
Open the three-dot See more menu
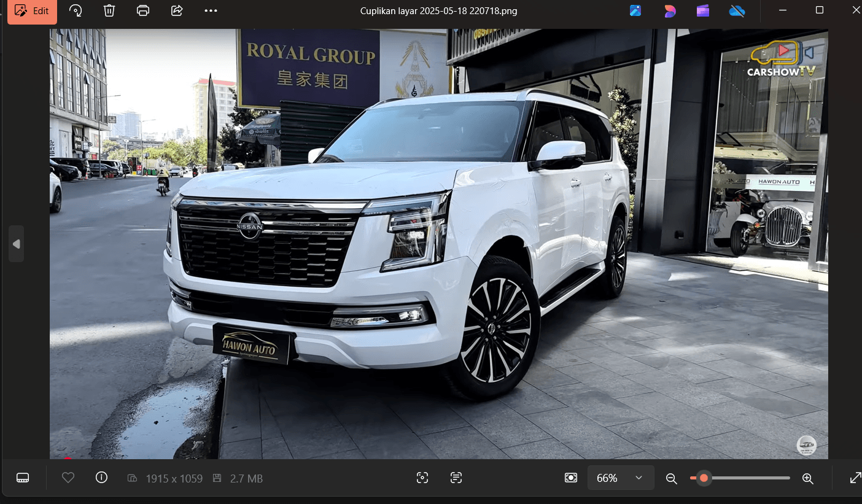[211, 11]
